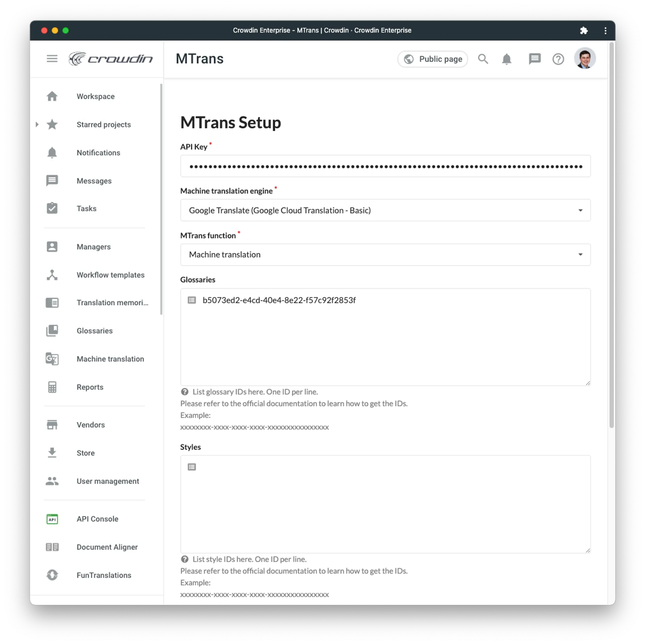Image resolution: width=645 pixels, height=644 pixels.
Task: Click the browser extensions puzzle icon
Action: click(x=584, y=31)
